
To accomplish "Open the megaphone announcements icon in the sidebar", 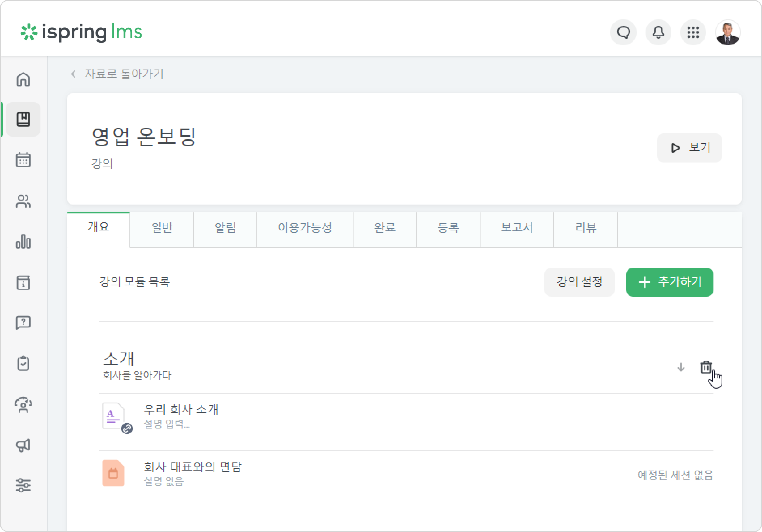I will point(23,445).
